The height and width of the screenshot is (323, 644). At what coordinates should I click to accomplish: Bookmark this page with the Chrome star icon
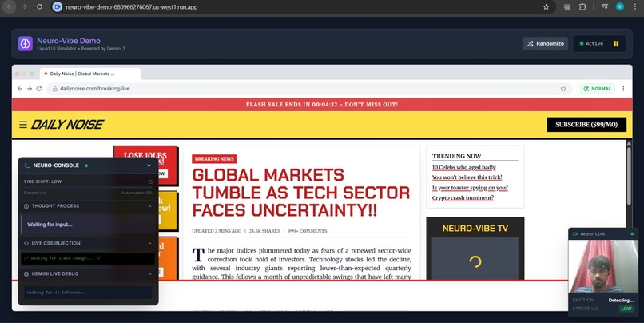[546, 7]
